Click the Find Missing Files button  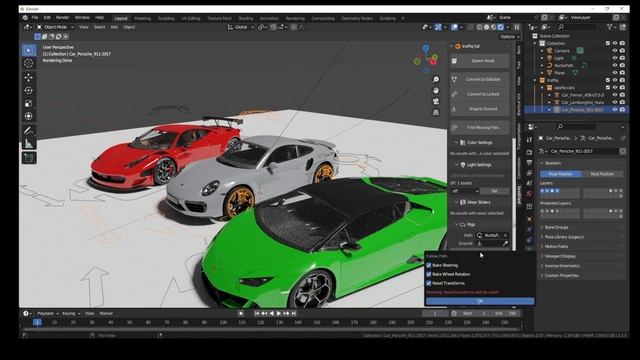point(480,128)
